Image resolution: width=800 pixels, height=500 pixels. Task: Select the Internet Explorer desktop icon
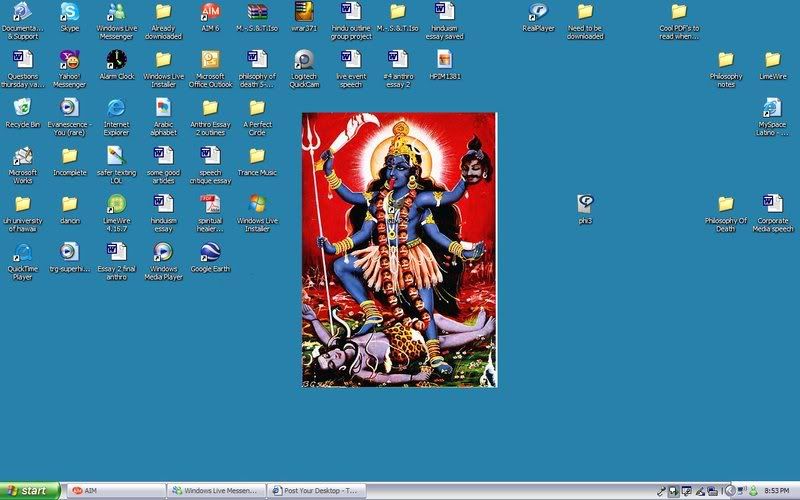click(x=117, y=107)
